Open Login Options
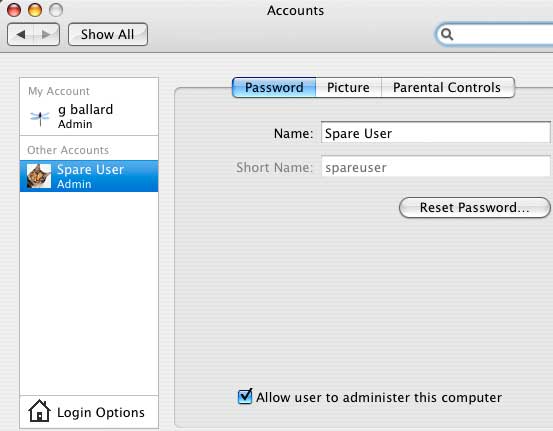The height and width of the screenshot is (431, 553). (89, 412)
